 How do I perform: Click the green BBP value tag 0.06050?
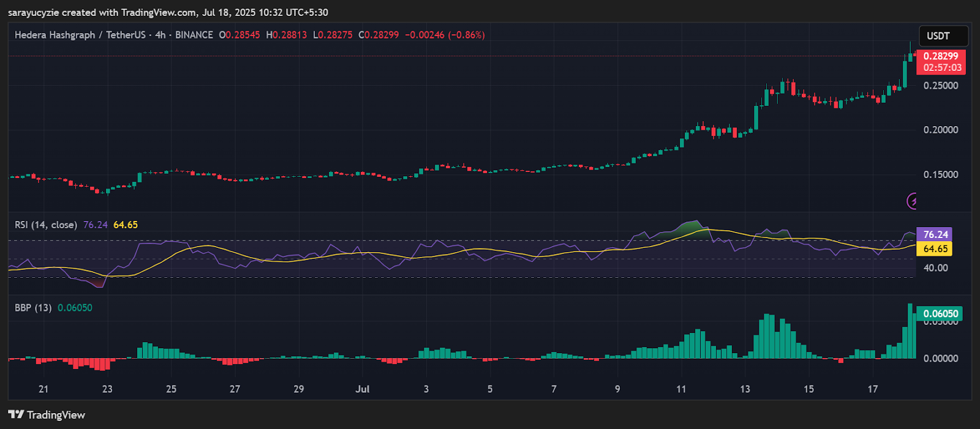(x=940, y=314)
